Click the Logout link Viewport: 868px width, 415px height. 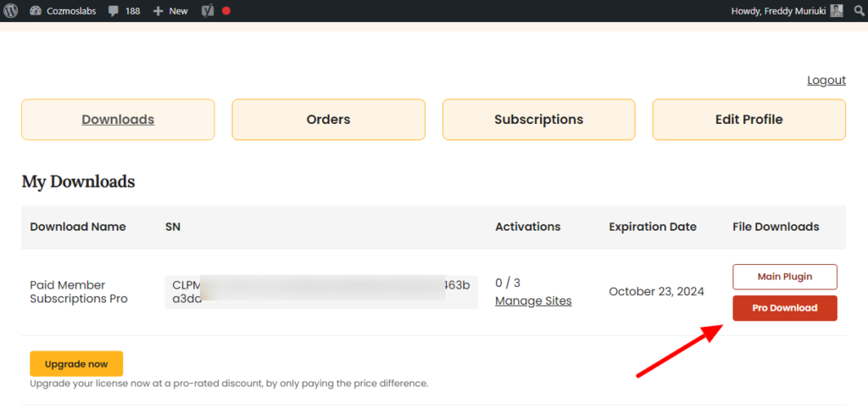pos(826,81)
